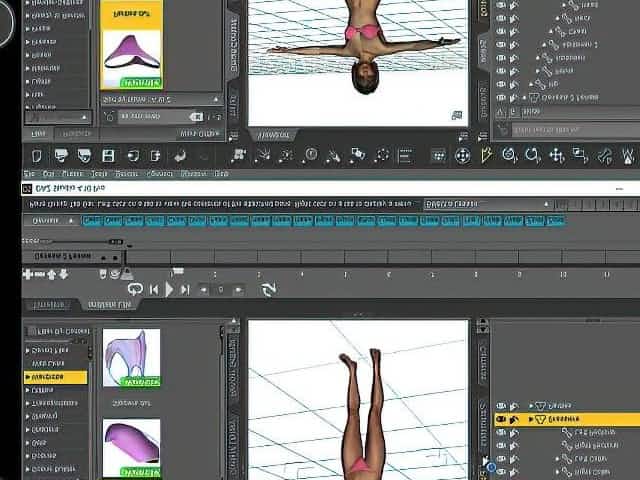Screen dimensions: 640x480
Task: Toggle the eye icon on the topmost scene row
Action: tap(502, 5)
